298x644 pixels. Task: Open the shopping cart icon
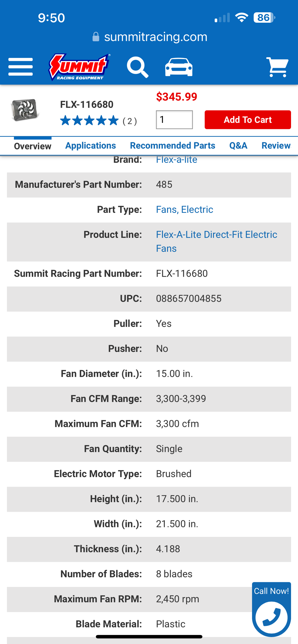point(277,67)
